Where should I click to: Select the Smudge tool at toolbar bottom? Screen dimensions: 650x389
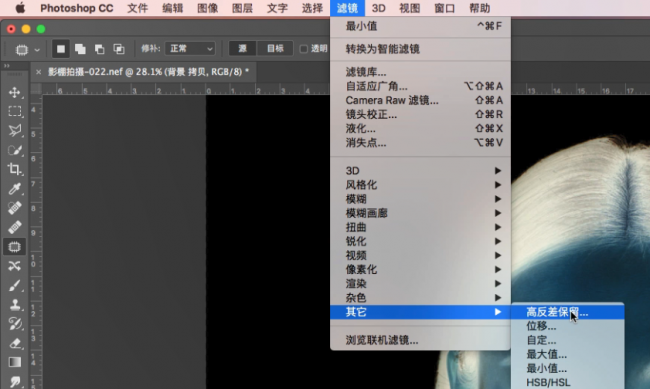[x=15, y=382]
